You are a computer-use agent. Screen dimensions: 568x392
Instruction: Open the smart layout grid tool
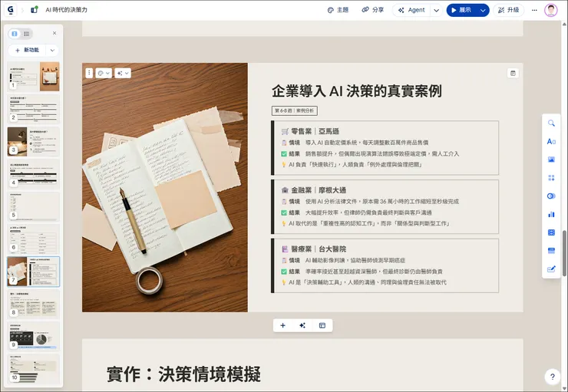pyautogui.click(x=551, y=178)
